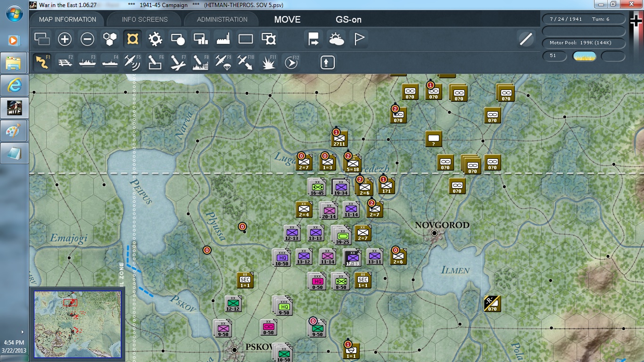644x362 pixels.
Task: Click the date 7/24/1941 Turn 6 panel
Action: [x=584, y=19]
